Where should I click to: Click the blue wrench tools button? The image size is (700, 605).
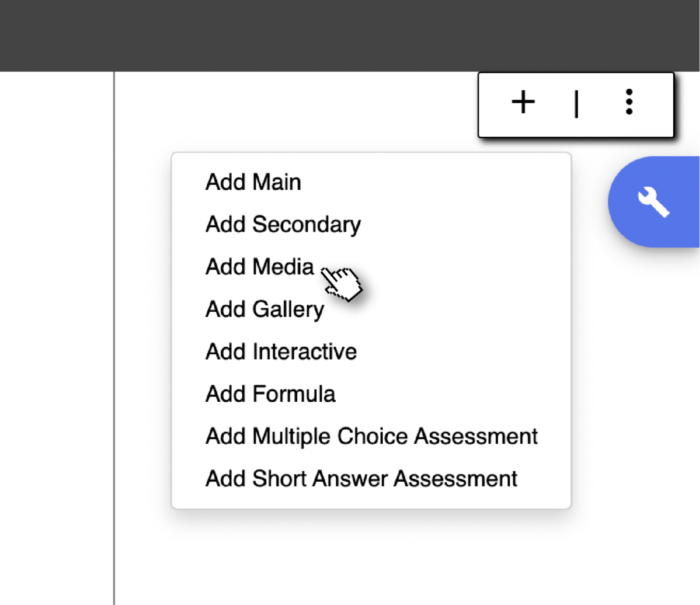654,202
